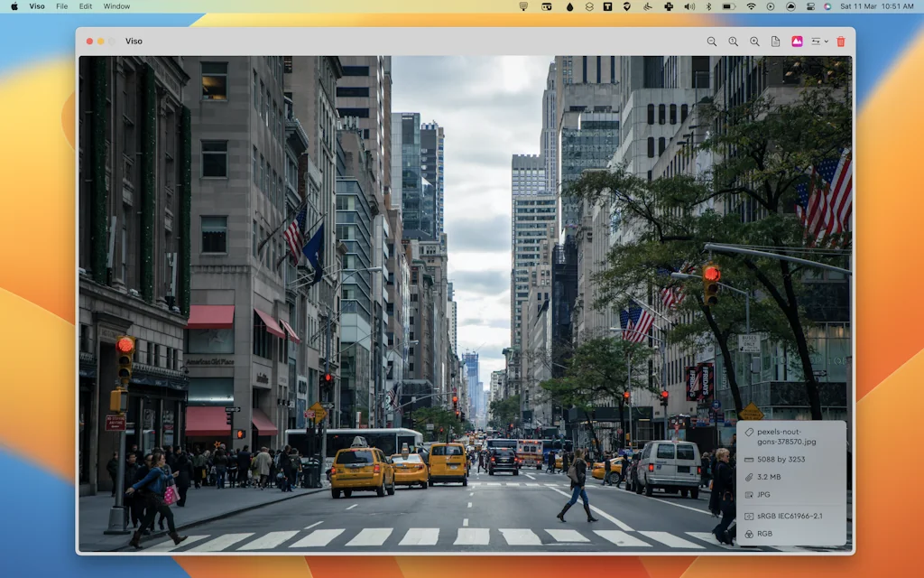Expand the adjustments dropdown chevron

tap(826, 41)
